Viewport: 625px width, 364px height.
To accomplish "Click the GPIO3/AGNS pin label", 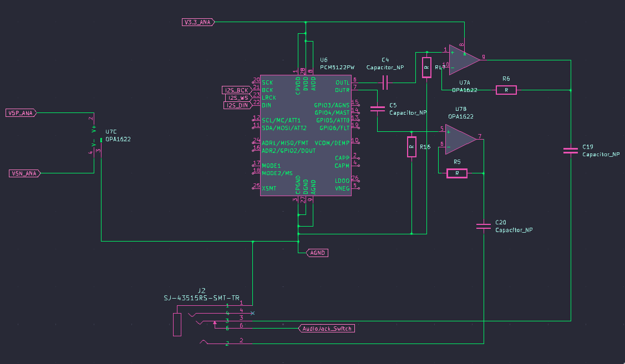I will click(332, 105).
